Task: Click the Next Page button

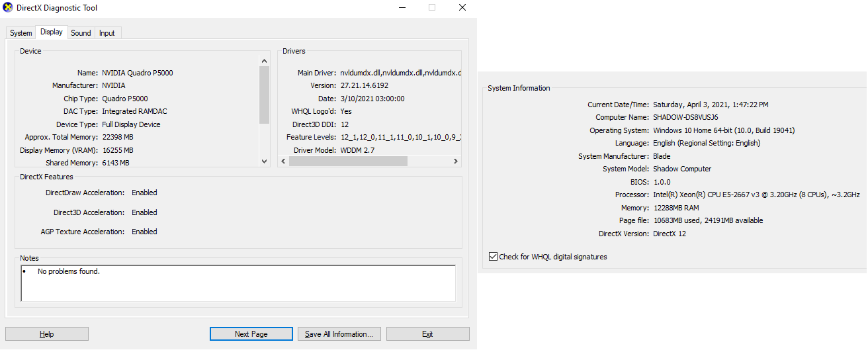Action: coord(251,334)
